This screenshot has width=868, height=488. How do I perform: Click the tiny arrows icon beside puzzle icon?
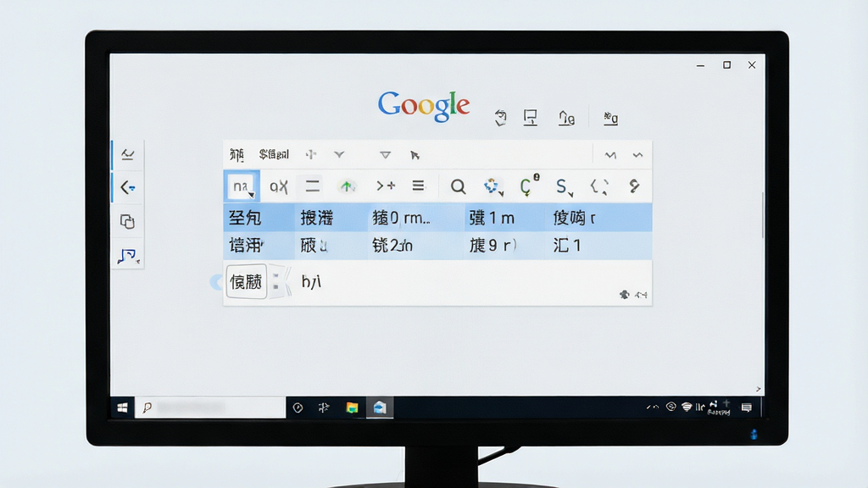coord(641,295)
